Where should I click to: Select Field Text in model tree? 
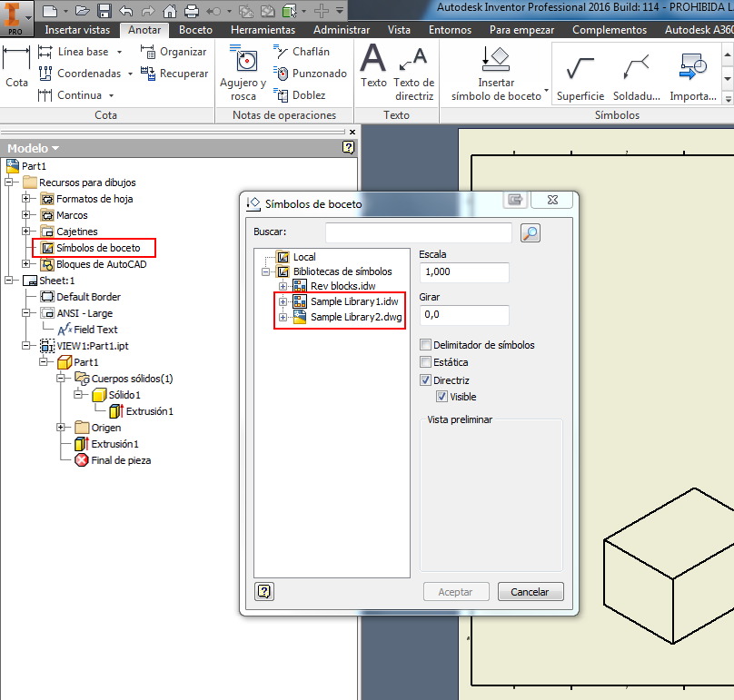pos(95,330)
